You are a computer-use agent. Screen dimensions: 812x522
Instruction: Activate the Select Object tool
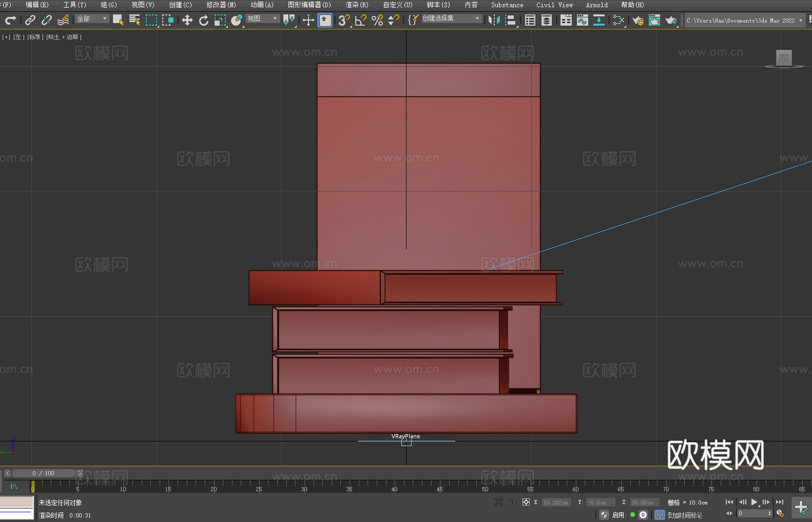coord(118,20)
